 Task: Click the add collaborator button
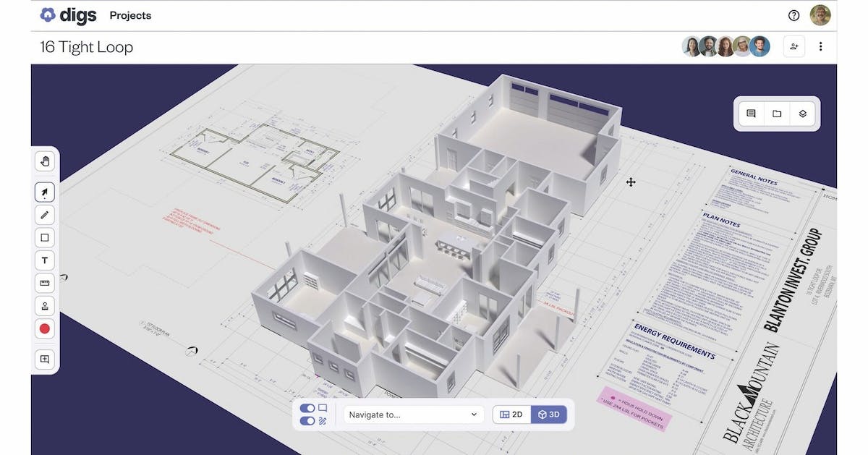coord(793,46)
